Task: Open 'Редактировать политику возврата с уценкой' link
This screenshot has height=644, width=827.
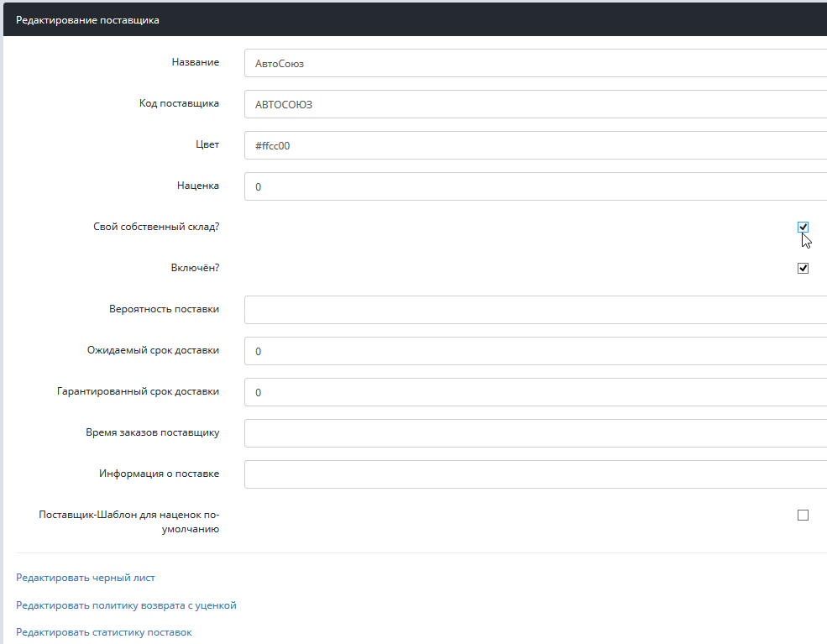Action: click(x=126, y=605)
